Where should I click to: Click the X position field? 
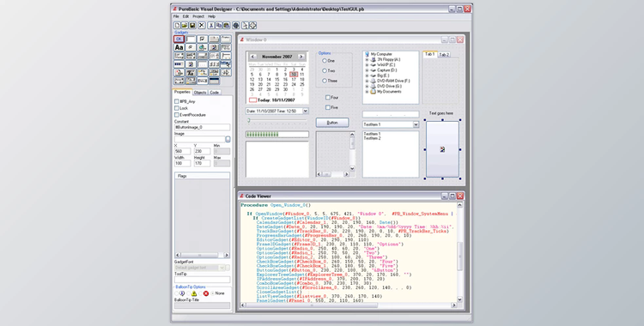[x=182, y=151]
